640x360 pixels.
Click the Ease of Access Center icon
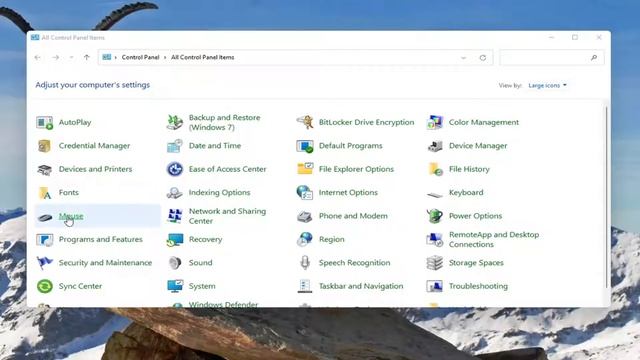[x=175, y=169]
